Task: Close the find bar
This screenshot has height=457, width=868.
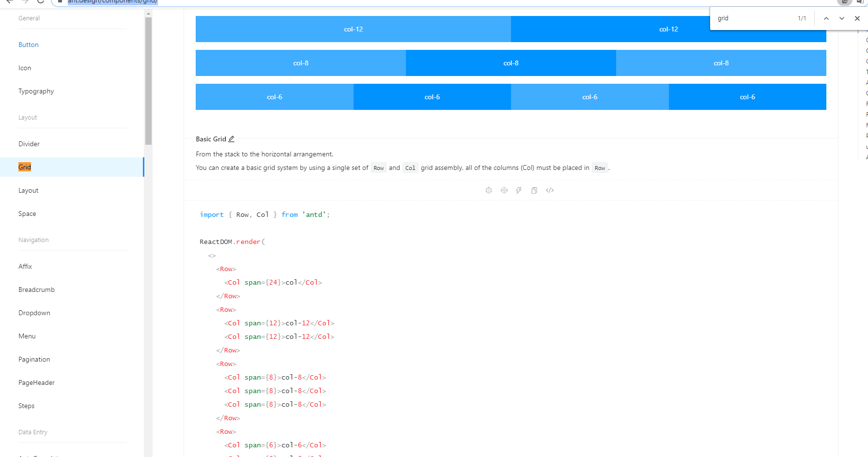Action: pyautogui.click(x=857, y=18)
